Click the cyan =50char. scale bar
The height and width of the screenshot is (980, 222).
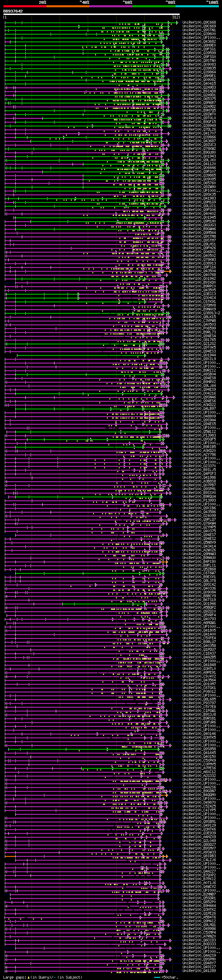click(157, 977)
